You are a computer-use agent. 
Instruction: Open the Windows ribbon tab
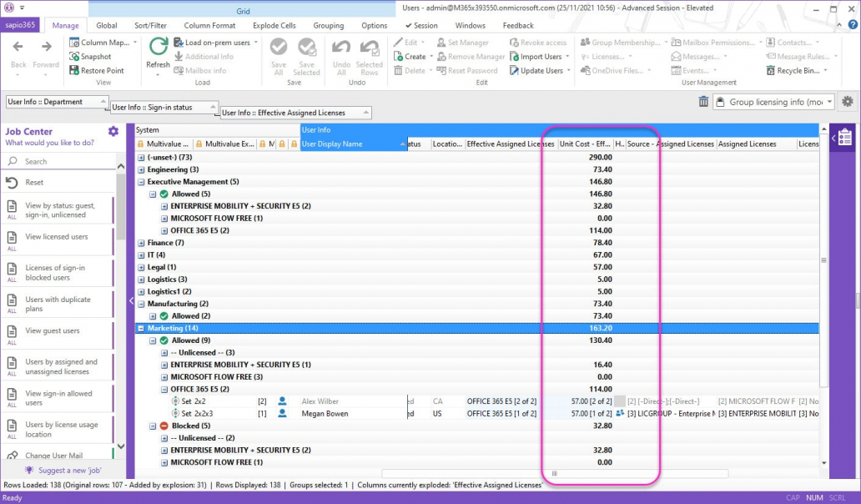[470, 25]
